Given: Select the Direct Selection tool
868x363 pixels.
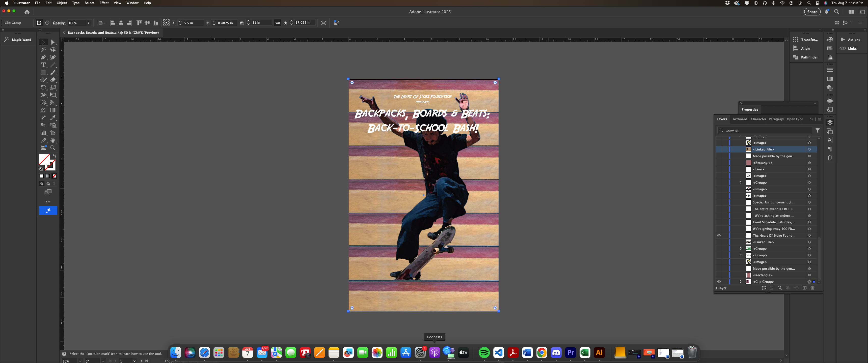Looking at the screenshot, I should (53, 42).
